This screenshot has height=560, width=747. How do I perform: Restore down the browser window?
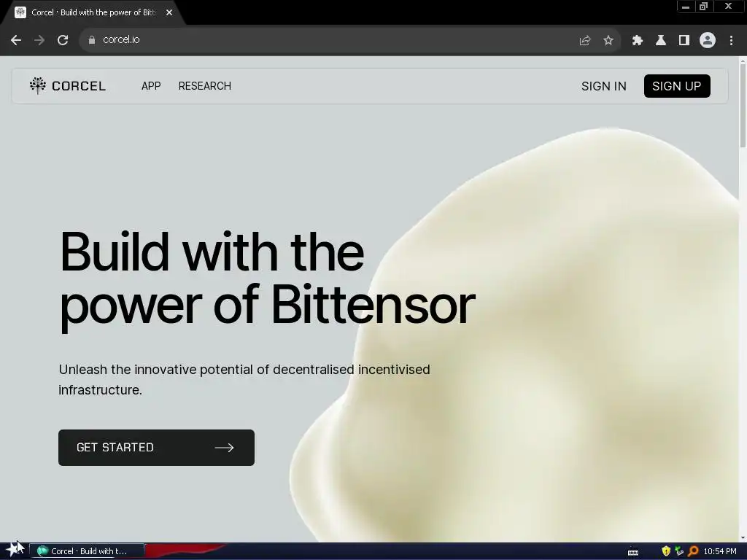pyautogui.click(x=703, y=7)
